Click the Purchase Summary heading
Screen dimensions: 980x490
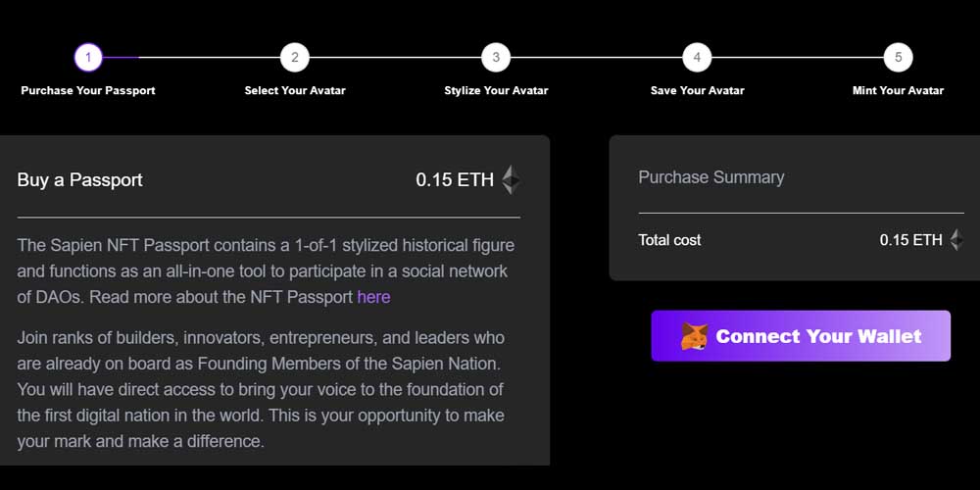[x=711, y=177]
